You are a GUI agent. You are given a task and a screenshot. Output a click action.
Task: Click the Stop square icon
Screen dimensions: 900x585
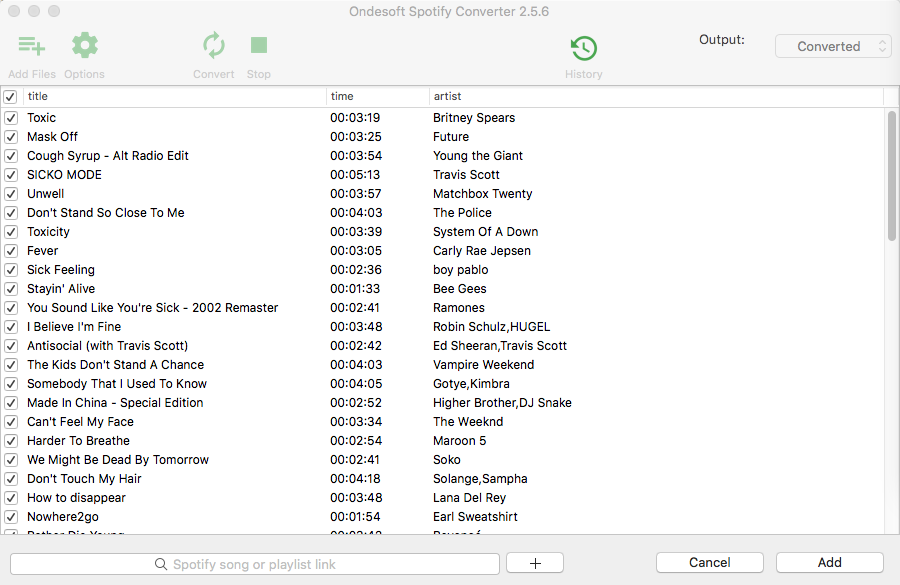coord(259,45)
